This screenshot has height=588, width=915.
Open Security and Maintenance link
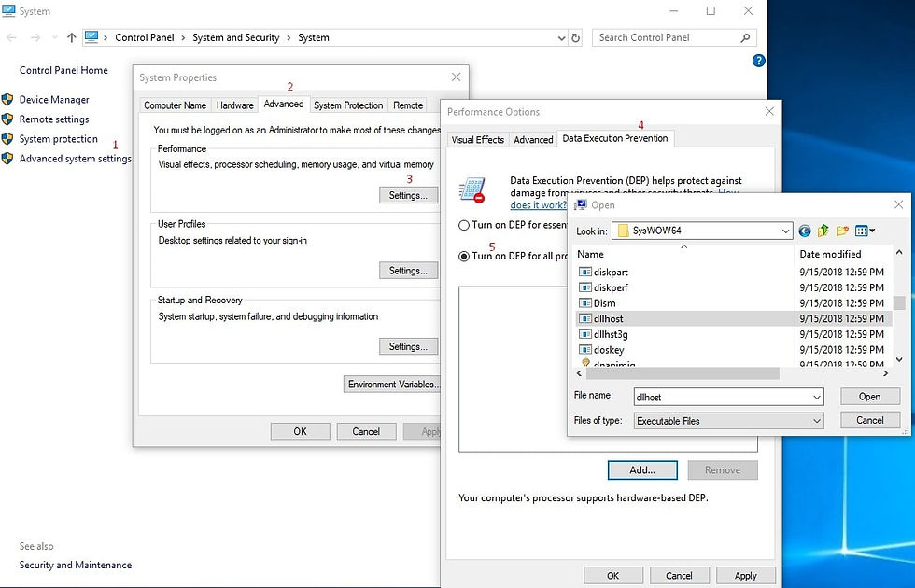(76, 565)
